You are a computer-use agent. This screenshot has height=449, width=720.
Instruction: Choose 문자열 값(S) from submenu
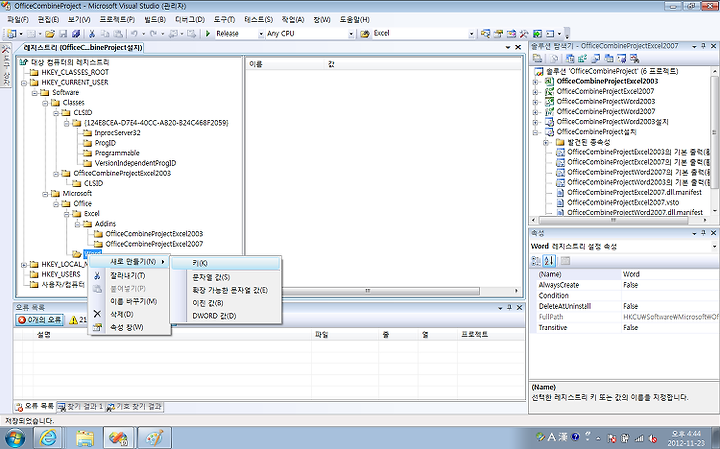225,277
